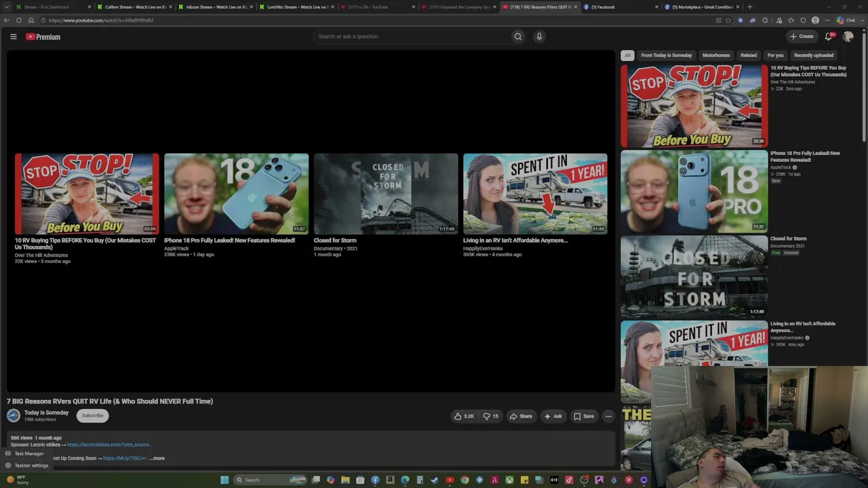Expand description with ...more
Image resolution: width=868 pixels, height=488 pixels.
pyautogui.click(x=157, y=458)
